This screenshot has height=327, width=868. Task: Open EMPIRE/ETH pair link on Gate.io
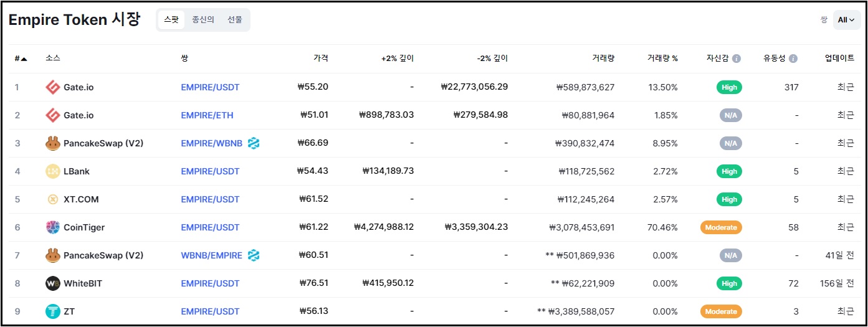207,115
